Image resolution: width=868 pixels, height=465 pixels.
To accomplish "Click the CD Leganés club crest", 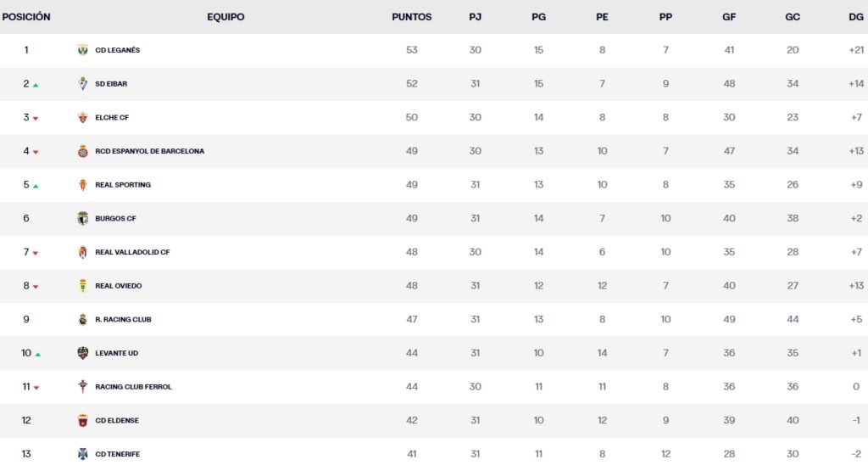I will pyautogui.click(x=83, y=50).
